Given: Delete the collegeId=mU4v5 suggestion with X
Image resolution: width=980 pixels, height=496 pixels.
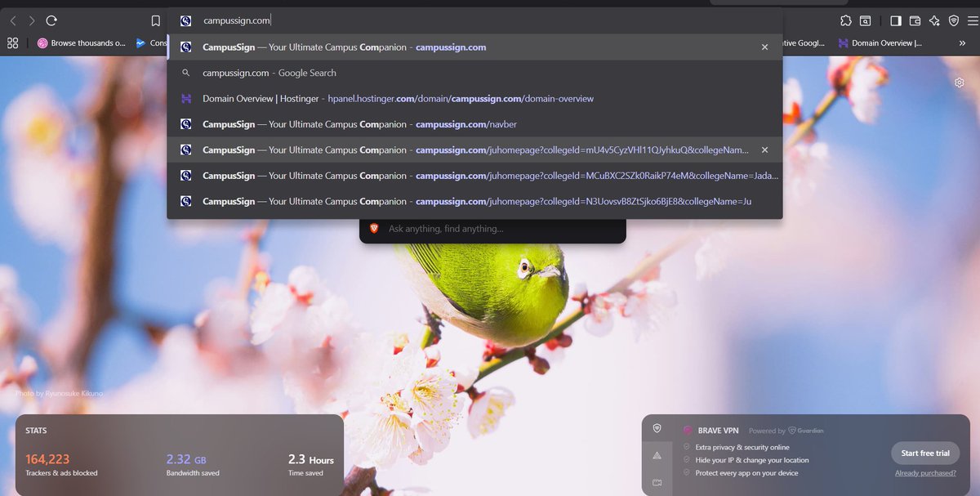Looking at the screenshot, I should [x=764, y=150].
